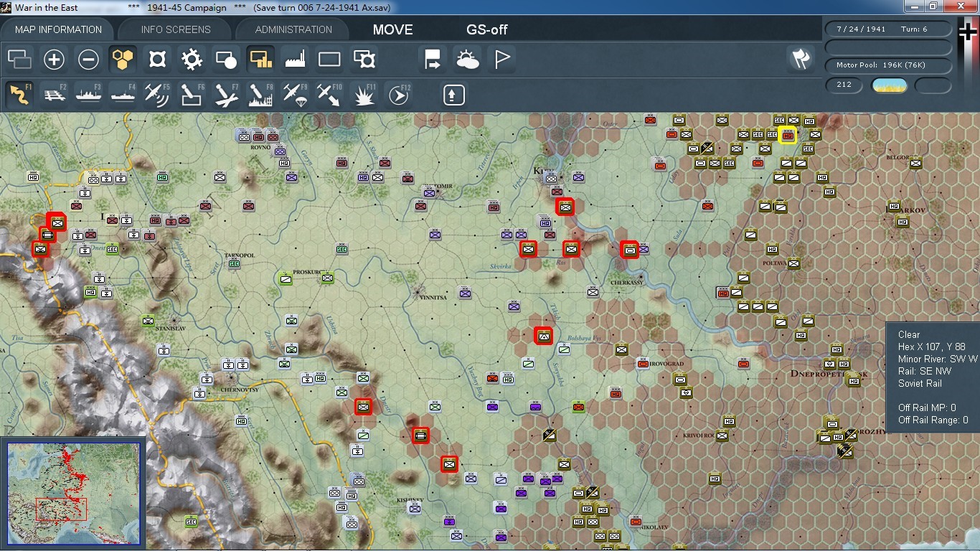
Task: Click the CHERKASSY city label
Action: pos(626,283)
